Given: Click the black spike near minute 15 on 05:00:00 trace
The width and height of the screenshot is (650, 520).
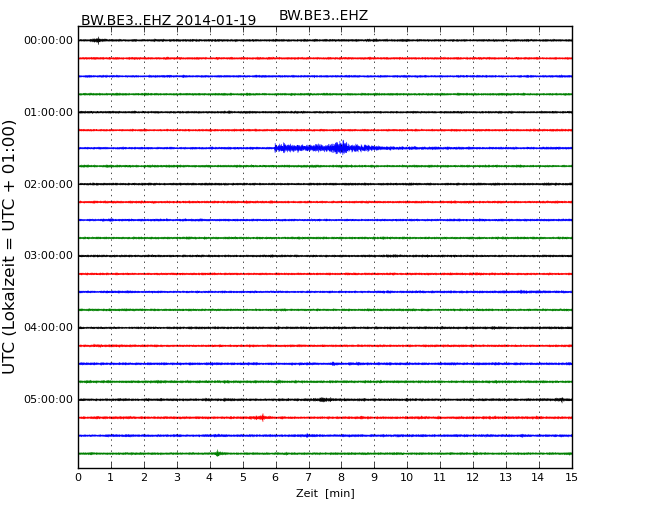Looking at the screenshot, I should click(x=562, y=400).
